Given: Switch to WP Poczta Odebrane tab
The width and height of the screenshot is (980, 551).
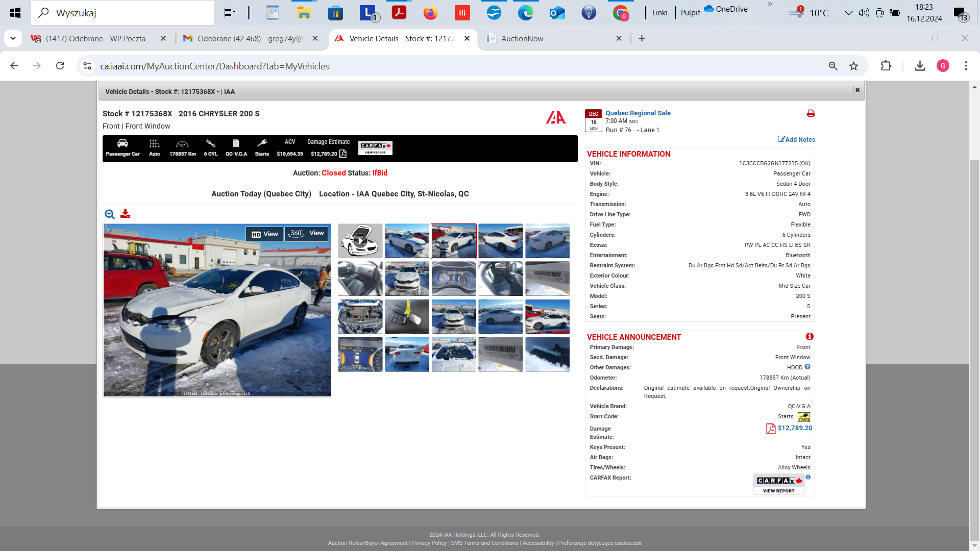Looking at the screenshot, I should pyautogui.click(x=95, y=39).
